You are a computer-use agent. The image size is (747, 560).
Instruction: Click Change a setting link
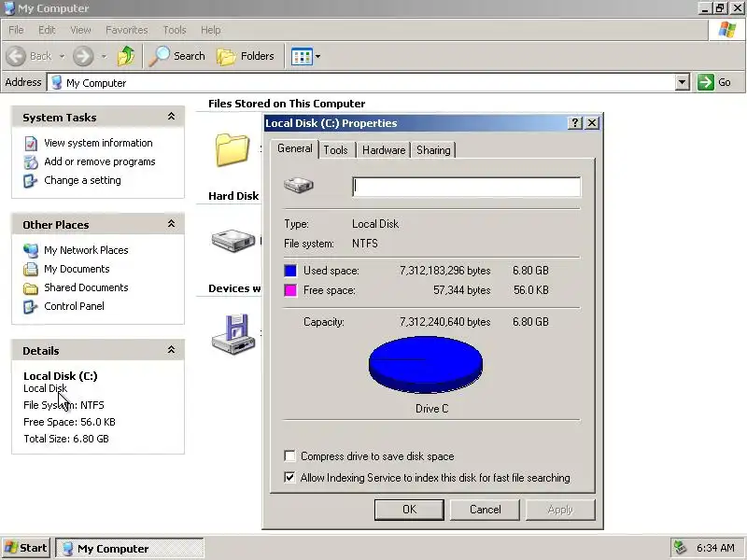click(82, 180)
